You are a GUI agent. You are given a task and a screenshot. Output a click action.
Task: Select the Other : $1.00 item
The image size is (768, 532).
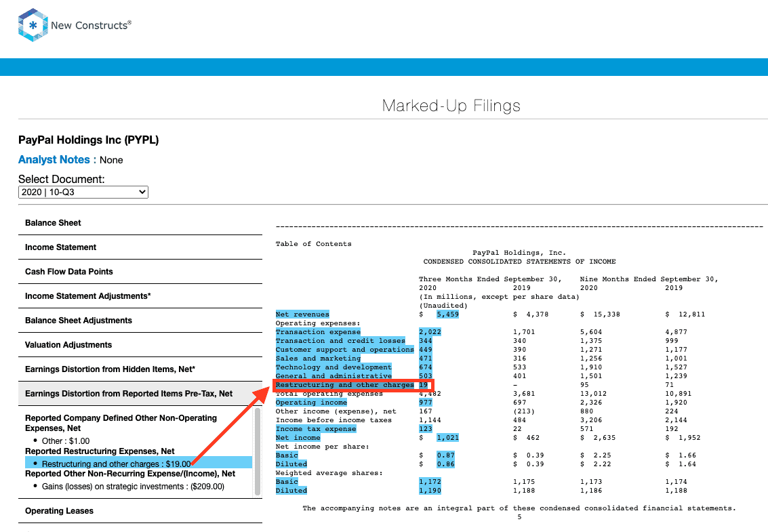tap(66, 441)
